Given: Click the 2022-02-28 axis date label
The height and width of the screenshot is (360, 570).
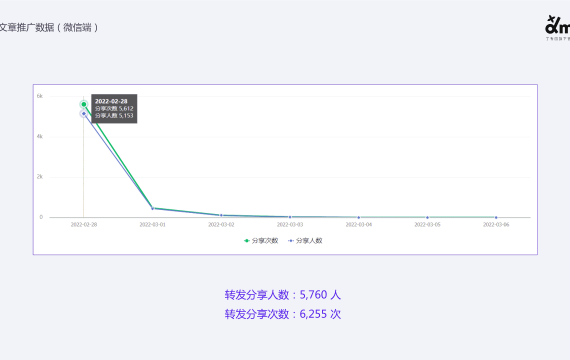Looking at the screenshot, I should (84, 225).
